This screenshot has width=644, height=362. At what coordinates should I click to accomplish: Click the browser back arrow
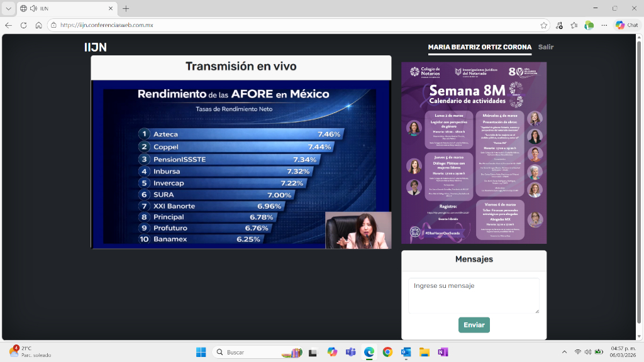click(9, 25)
